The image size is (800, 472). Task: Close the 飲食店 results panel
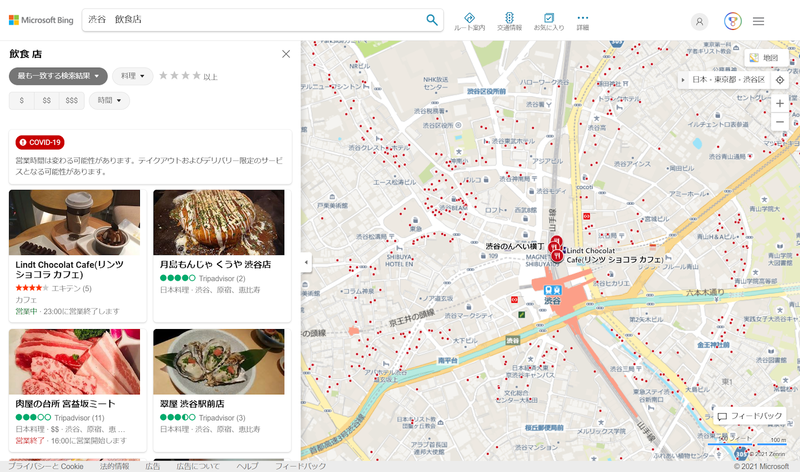(286, 54)
